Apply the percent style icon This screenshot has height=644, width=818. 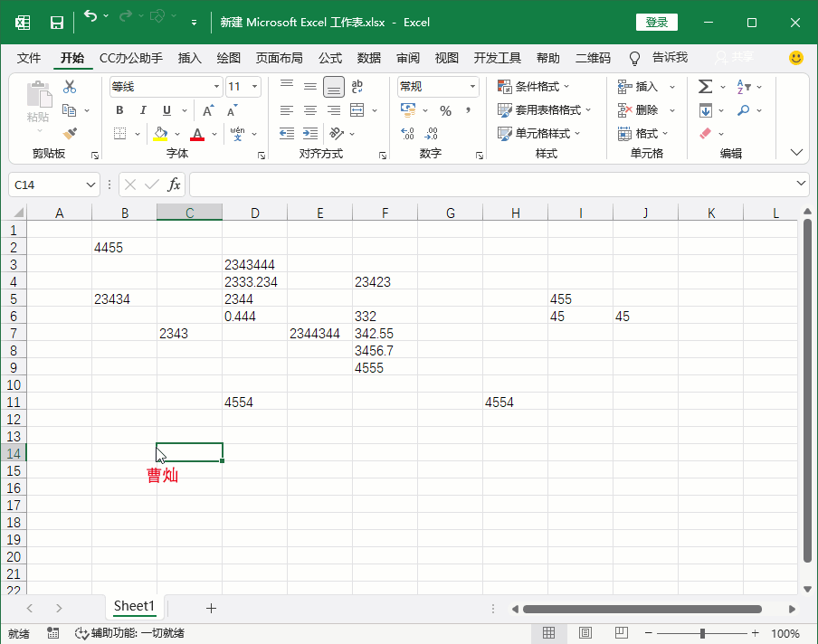point(445,110)
